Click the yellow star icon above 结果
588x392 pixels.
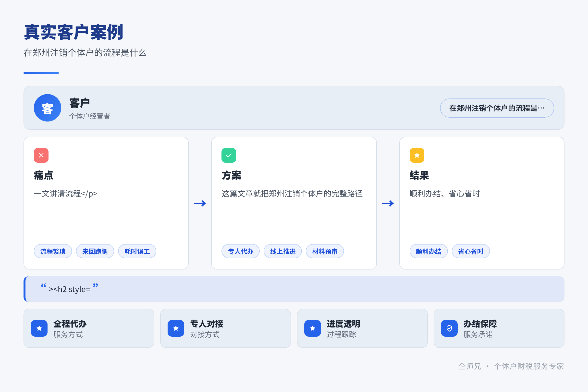click(417, 155)
